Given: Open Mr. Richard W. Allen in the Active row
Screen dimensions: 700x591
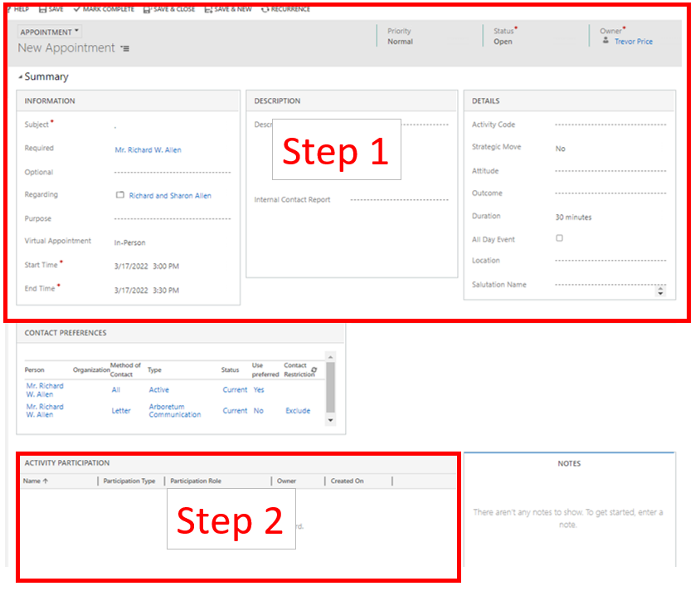Looking at the screenshot, I should point(45,390).
